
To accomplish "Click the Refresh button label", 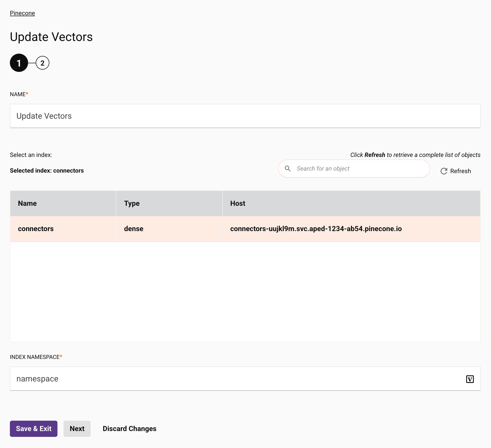I will click(460, 171).
